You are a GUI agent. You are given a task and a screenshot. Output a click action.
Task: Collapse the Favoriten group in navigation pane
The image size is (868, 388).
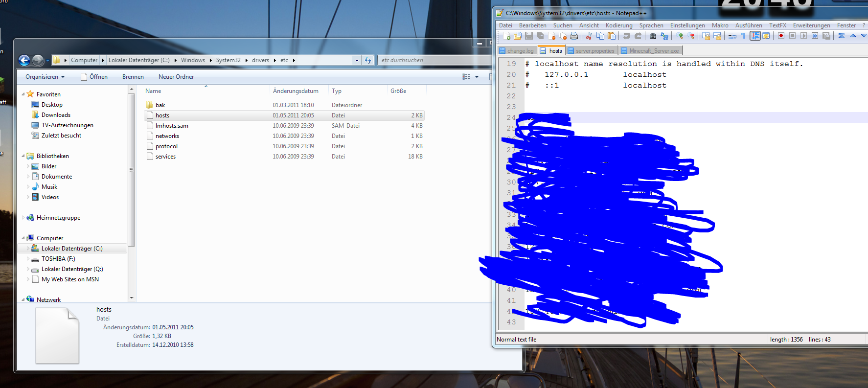coord(23,94)
